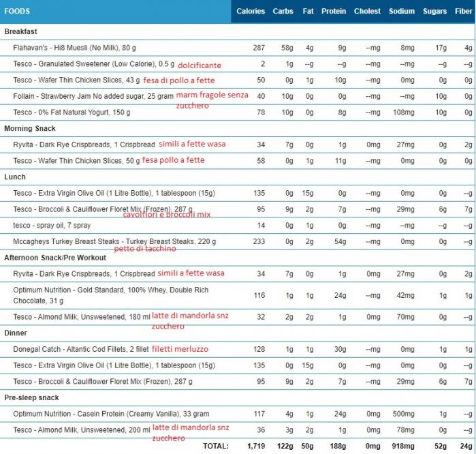Click the Protein column header

coord(333,11)
